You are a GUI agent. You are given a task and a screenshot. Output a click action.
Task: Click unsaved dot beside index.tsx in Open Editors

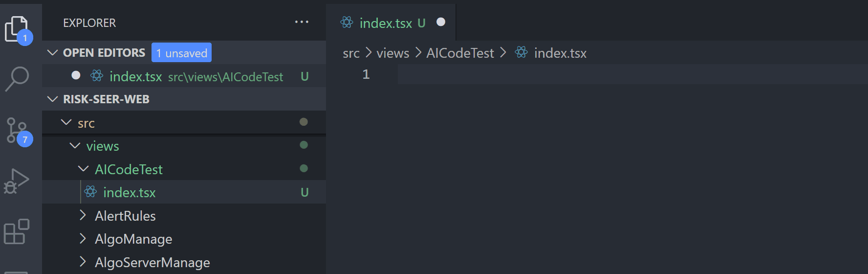76,75
